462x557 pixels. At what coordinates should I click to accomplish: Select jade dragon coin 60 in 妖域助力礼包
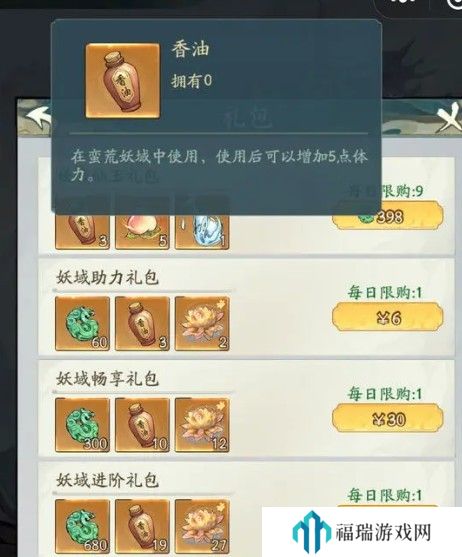(x=82, y=324)
